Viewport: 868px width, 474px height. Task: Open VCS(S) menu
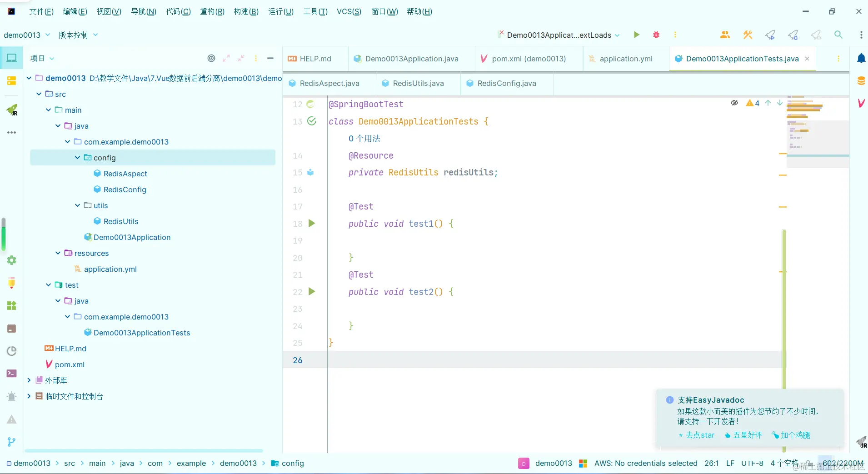[349, 11]
